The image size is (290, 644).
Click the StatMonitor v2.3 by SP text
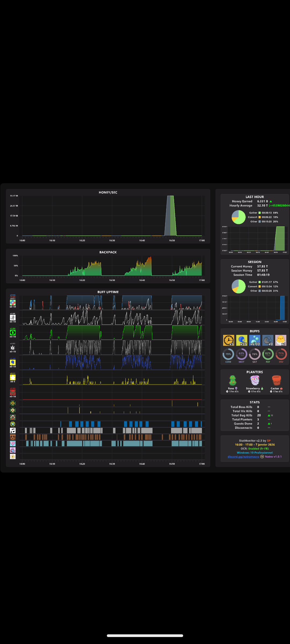click(x=255, y=441)
